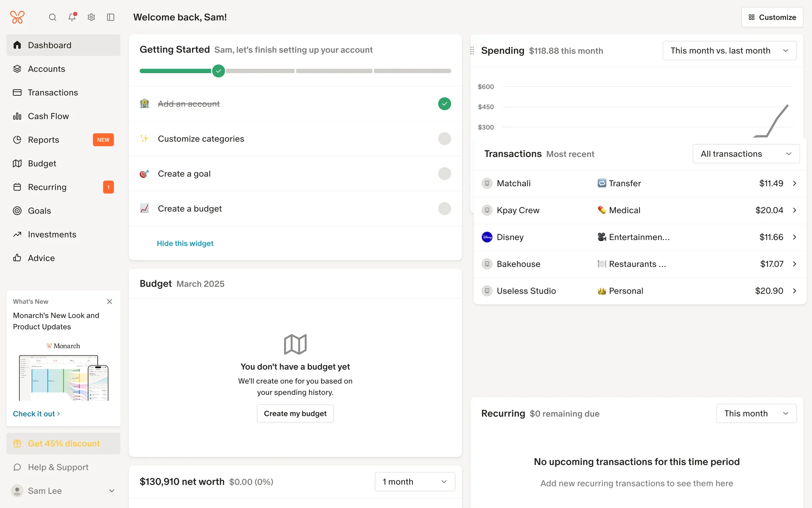Image resolution: width=812 pixels, height=508 pixels.
Task: Click the Create my budget button
Action: (x=295, y=414)
